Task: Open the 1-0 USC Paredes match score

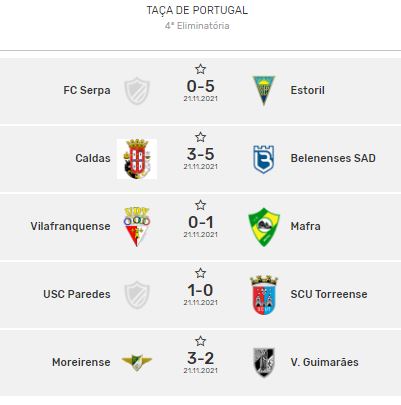Action: [200, 290]
